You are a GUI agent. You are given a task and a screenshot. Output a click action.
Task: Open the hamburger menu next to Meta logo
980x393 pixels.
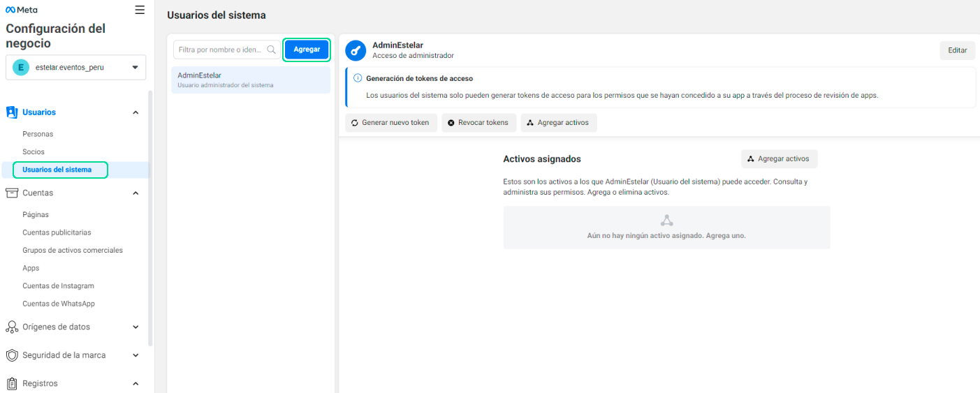tap(140, 10)
